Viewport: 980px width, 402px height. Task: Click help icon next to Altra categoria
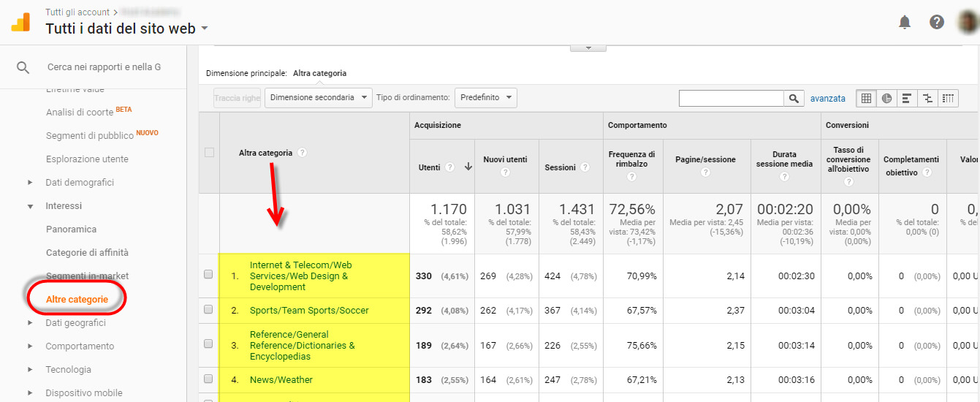click(302, 153)
